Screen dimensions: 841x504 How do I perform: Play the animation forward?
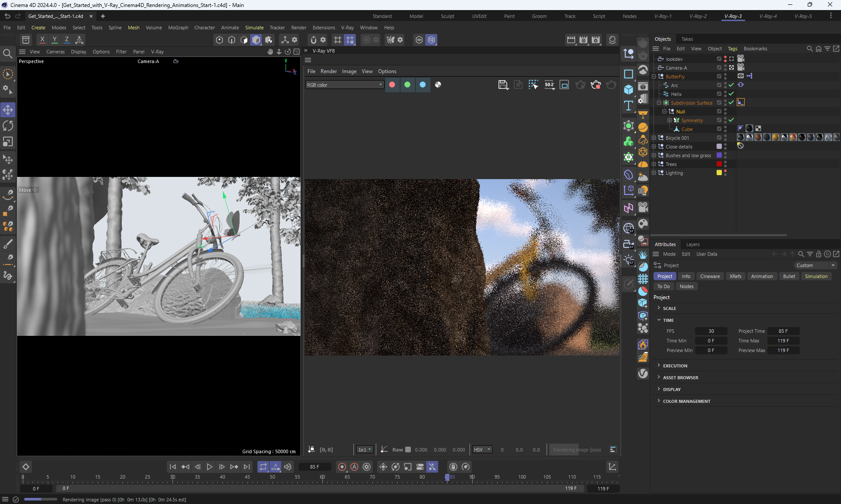click(209, 467)
